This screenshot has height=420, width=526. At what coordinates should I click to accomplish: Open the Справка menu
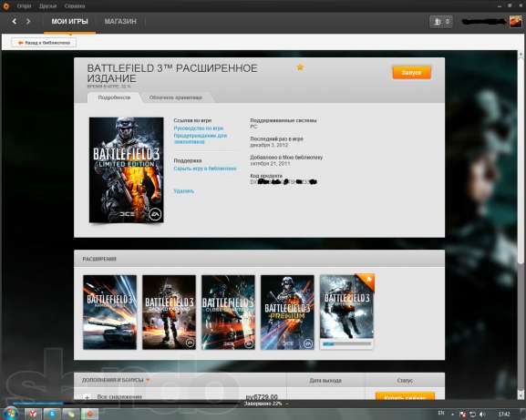click(x=75, y=6)
